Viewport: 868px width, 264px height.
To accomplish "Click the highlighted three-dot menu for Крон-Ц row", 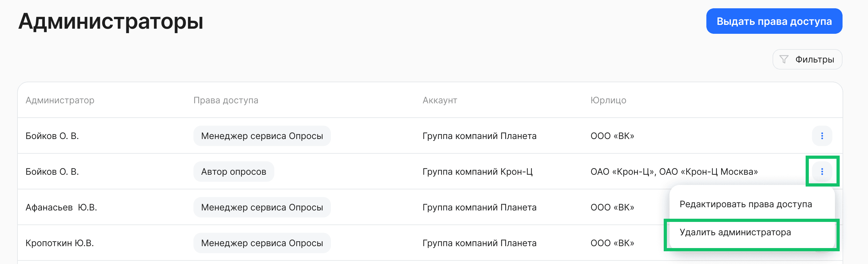I will (x=822, y=172).
